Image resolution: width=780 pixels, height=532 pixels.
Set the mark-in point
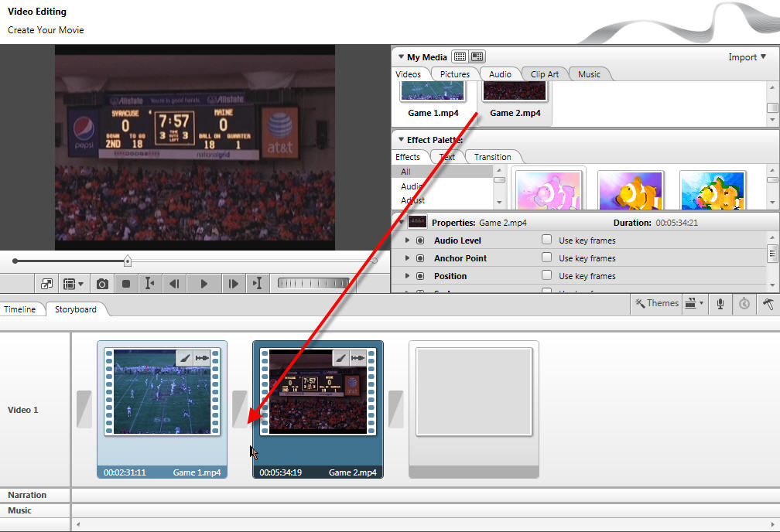[149, 284]
